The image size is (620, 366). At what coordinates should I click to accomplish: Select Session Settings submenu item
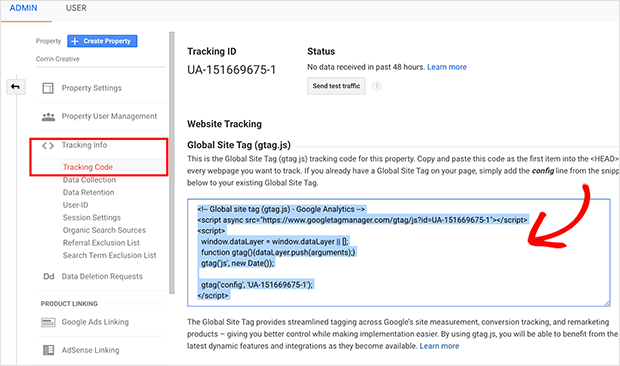92,218
